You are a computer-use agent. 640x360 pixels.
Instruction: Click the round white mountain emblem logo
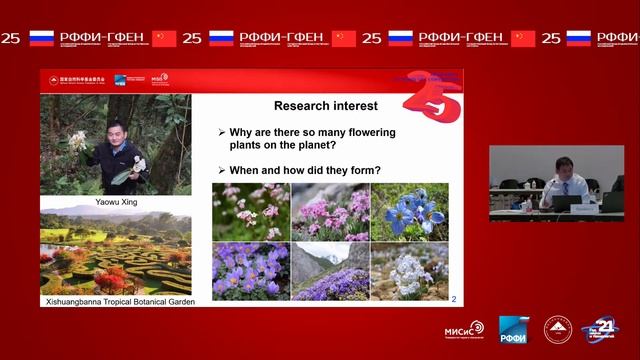(x=558, y=329)
